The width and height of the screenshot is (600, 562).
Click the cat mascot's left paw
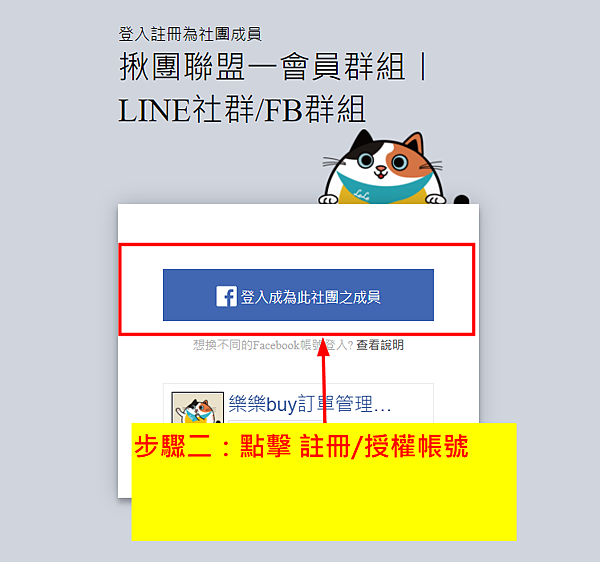(328, 199)
